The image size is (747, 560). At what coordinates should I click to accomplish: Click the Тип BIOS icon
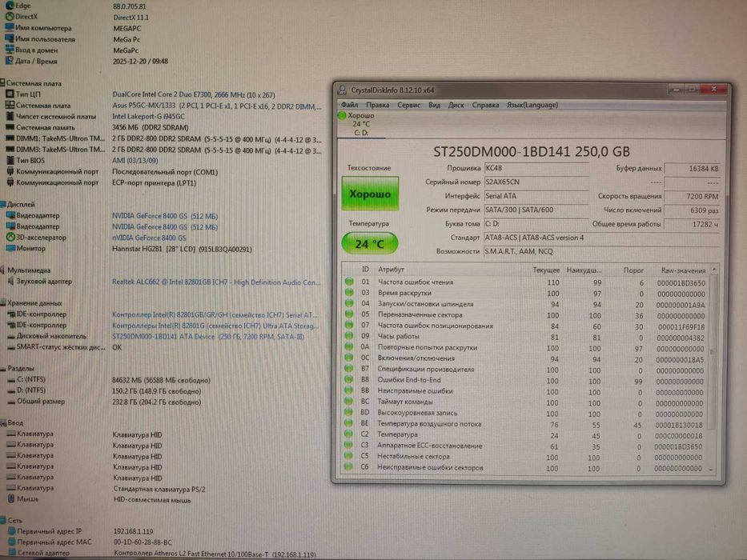10,160
